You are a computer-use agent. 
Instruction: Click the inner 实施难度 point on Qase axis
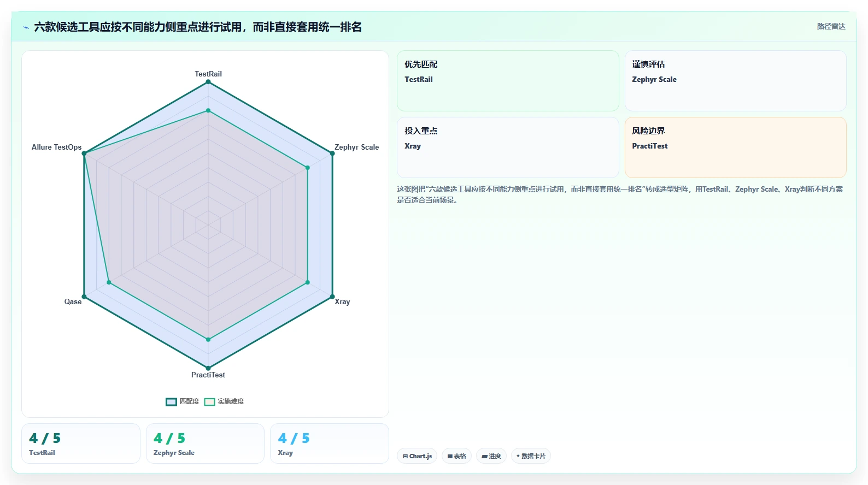point(109,282)
